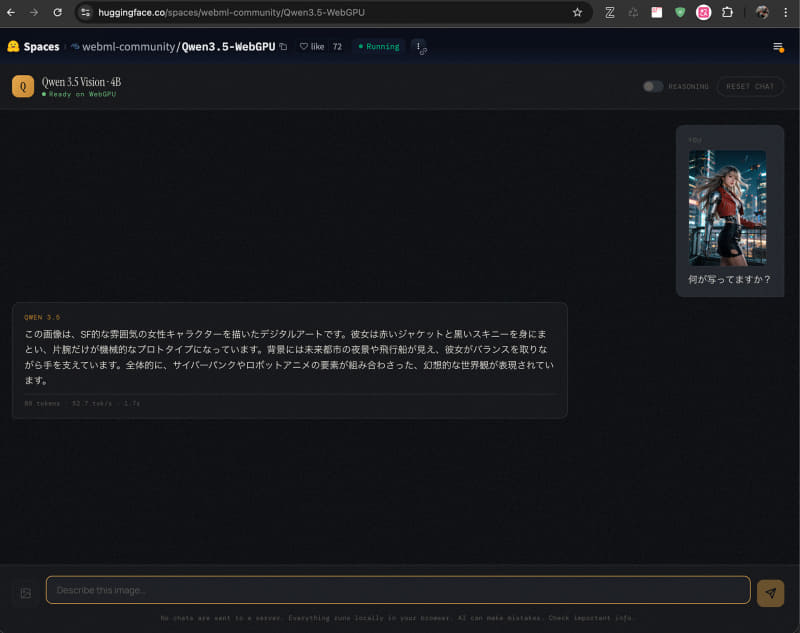Click the copy icon beside Qwen3.5-WebGPU title
800x633 pixels.
coord(281,46)
